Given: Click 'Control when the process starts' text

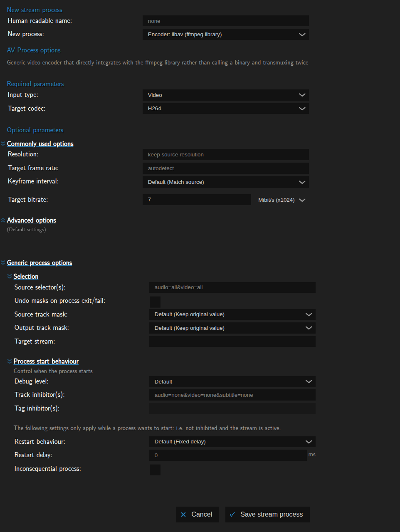Looking at the screenshot, I should (53, 371).
